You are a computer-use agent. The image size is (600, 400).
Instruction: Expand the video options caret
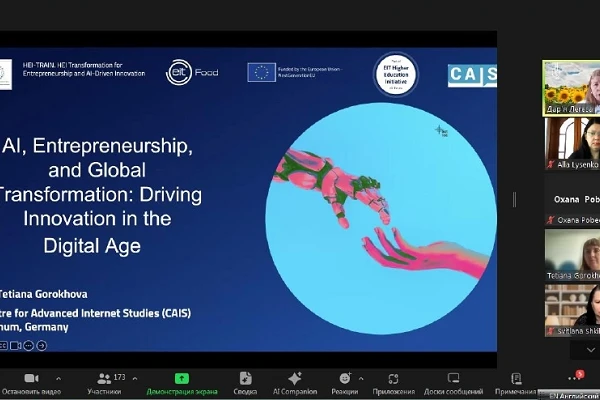coord(58,379)
